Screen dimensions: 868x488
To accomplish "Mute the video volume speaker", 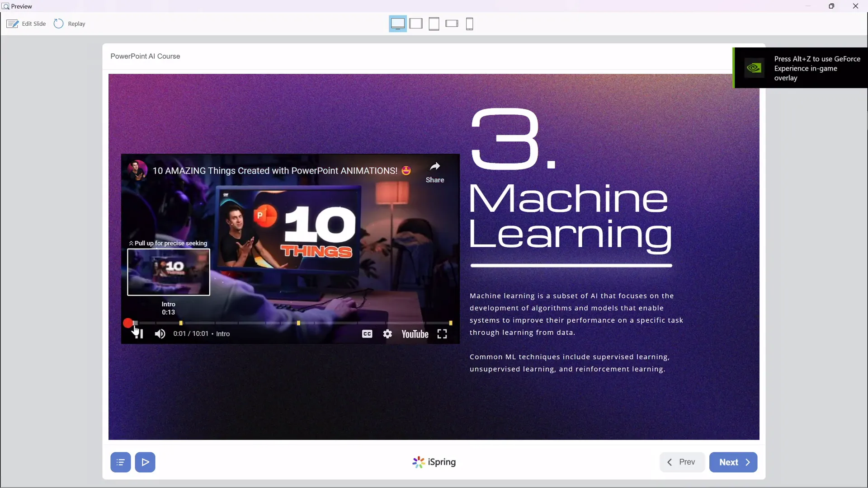I will point(160,334).
